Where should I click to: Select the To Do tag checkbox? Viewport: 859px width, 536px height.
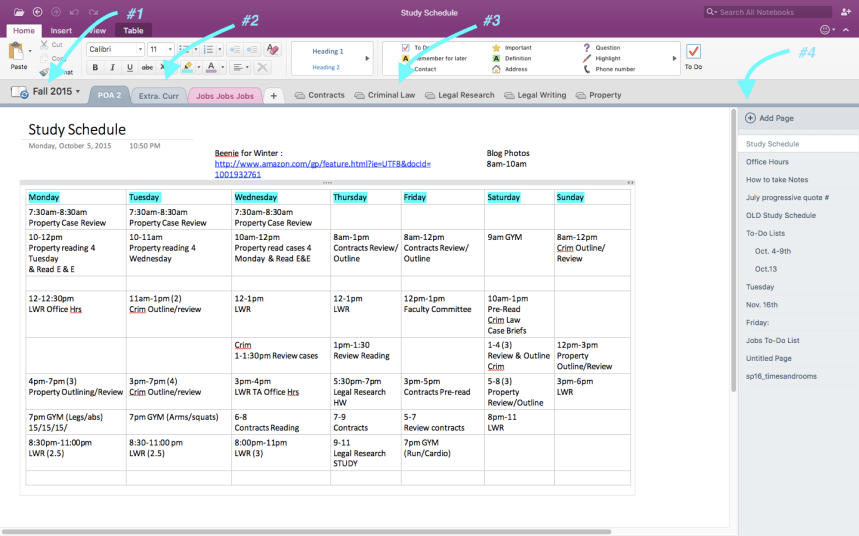click(x=405, y=48)
